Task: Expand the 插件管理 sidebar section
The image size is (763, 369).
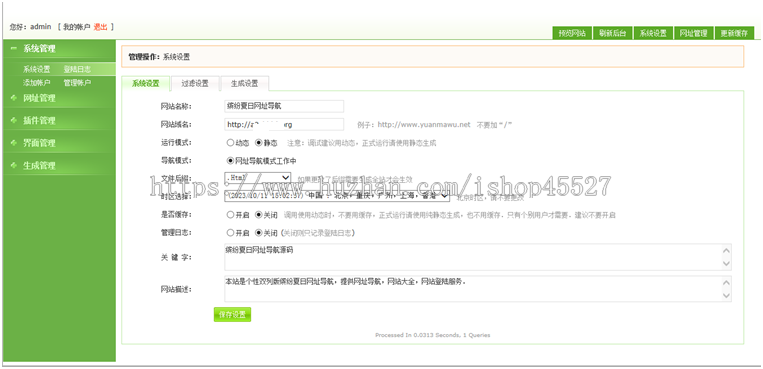Action: pos(39,120)
